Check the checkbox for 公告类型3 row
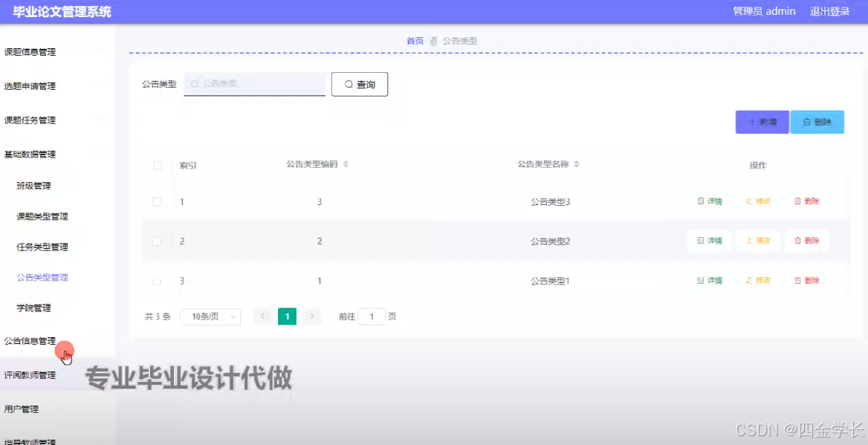 (158, 201)
